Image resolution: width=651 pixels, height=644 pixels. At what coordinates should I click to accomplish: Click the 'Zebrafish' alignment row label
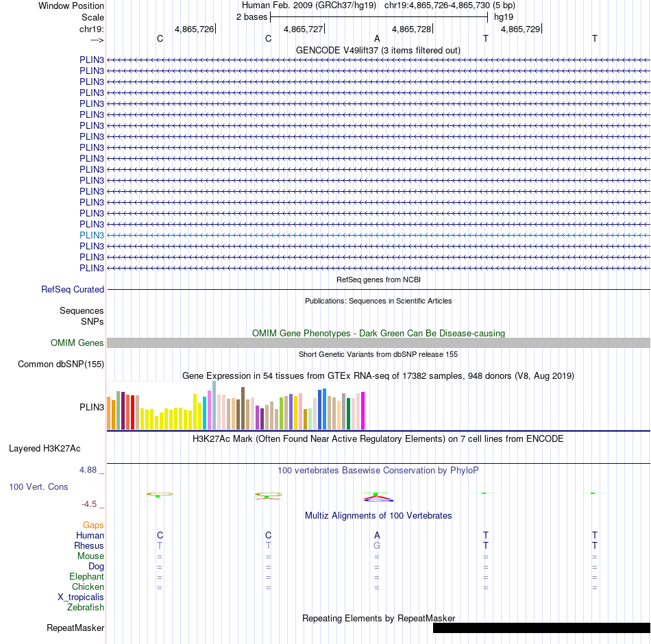click(86, 607)
